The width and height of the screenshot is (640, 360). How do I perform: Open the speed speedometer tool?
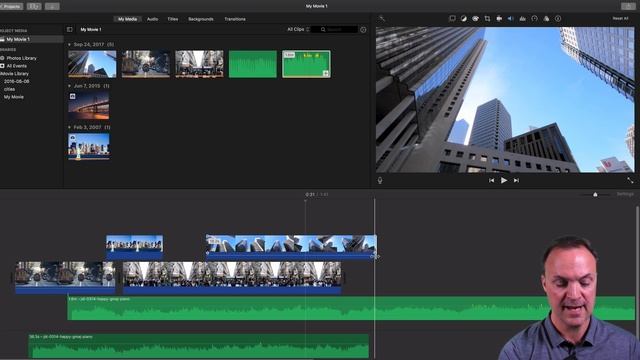(x=534, y=18)
